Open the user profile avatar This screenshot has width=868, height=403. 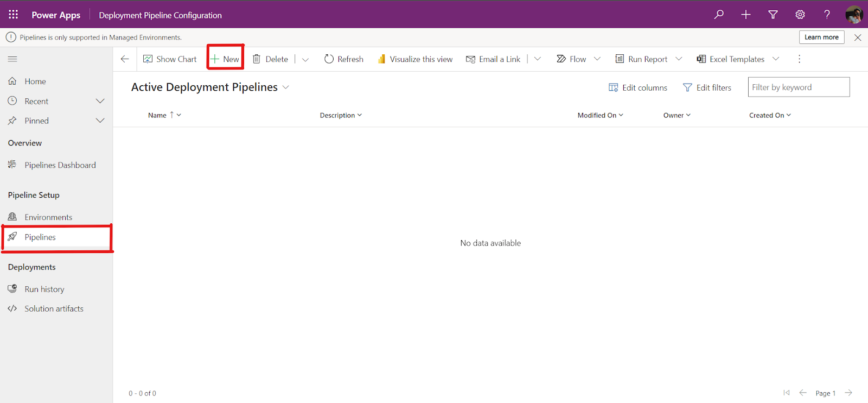tap(854, 15)
